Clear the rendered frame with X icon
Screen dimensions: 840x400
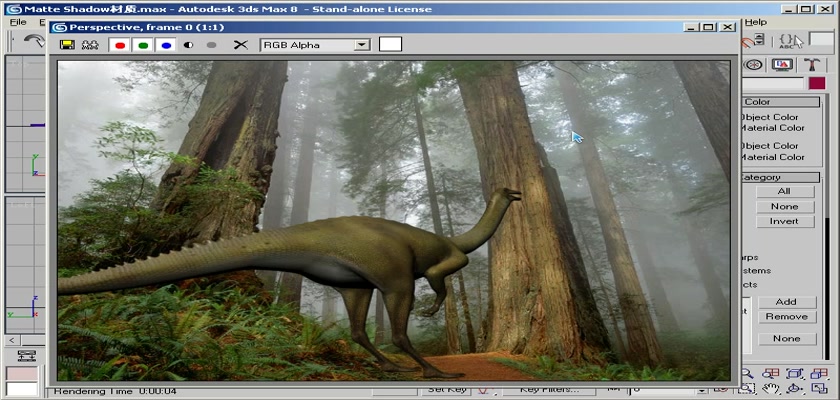[240, 45]
